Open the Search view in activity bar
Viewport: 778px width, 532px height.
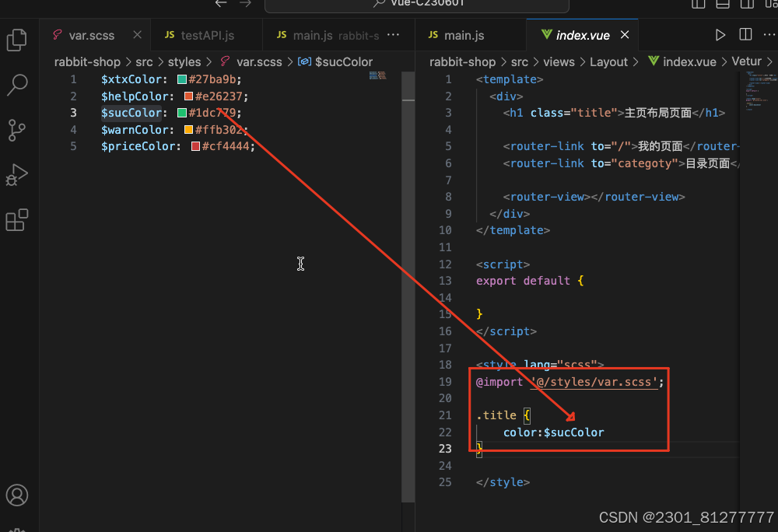point(17,85)
